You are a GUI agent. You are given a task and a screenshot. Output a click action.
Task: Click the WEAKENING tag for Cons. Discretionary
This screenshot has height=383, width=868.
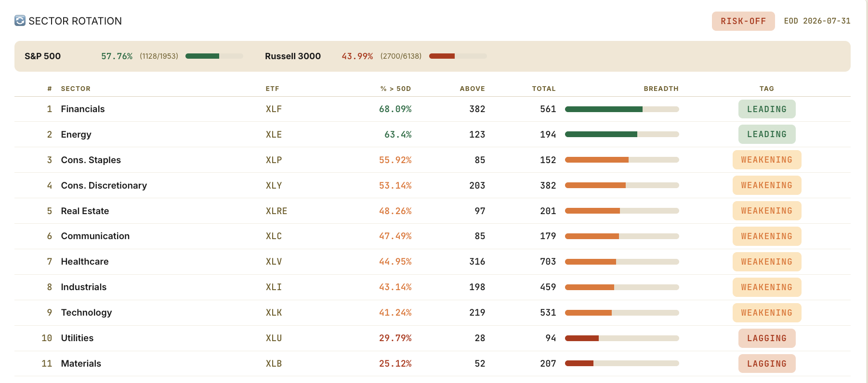pyautogui.click(x=767, y=185)
